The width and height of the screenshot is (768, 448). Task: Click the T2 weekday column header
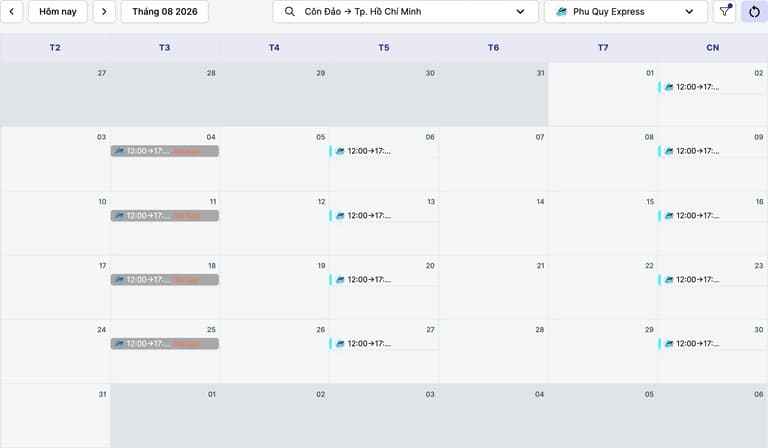click(x=55, y=47)
